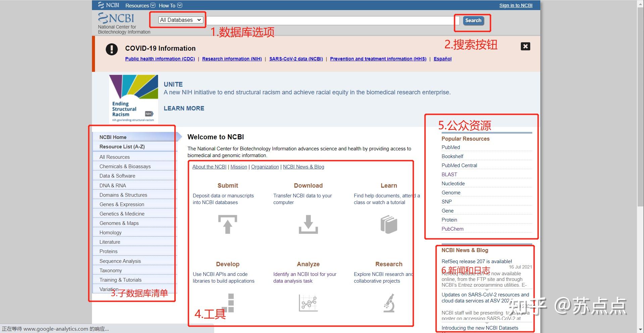Open Nucleotide in Popular Resources
This screenshot has height=333, width=644.
click(x=453, y=184)
